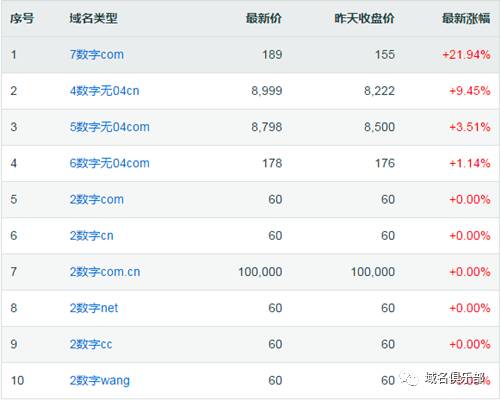500x400 pixels.
Task: Click the 序号 column header
Action: (x=22, y=18)
